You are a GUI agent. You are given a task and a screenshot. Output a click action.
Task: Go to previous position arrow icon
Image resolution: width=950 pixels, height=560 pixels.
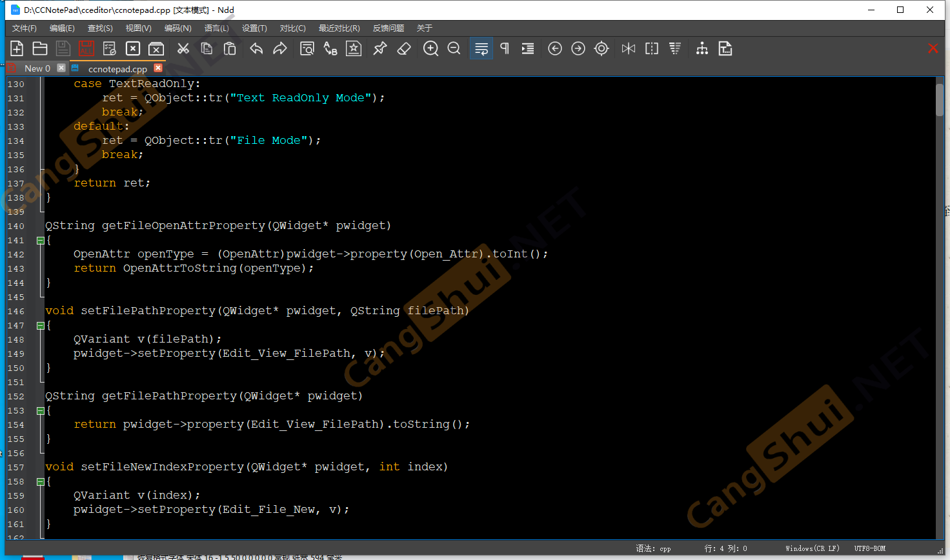tap(555, 48)
